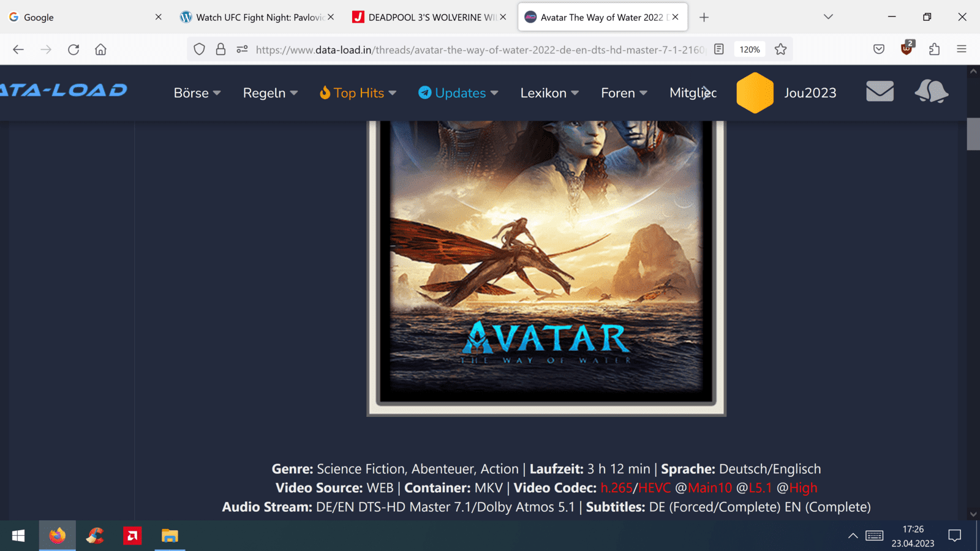The image size is (980, 551).
Task: Click the 'Genre:' label text
Action: (x=293, y=469)
